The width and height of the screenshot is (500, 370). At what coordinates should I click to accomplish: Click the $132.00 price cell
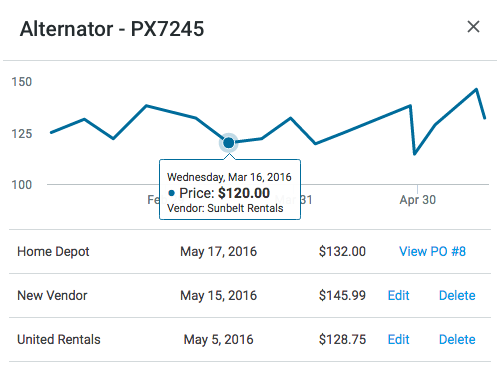click(x=342, y=252)
